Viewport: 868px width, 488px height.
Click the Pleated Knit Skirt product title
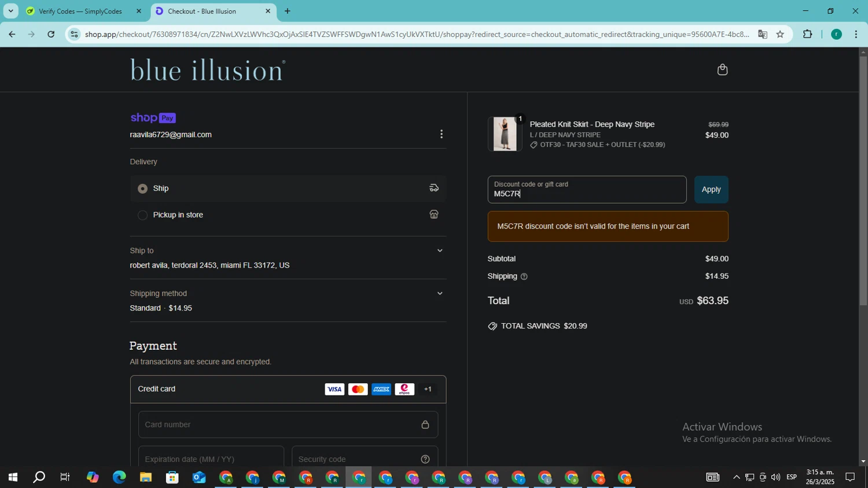coord(592,124)
